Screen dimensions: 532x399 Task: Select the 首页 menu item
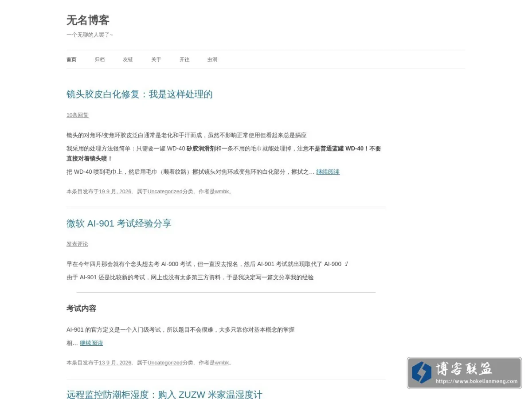pyautogui.click(x=71, y=59)
